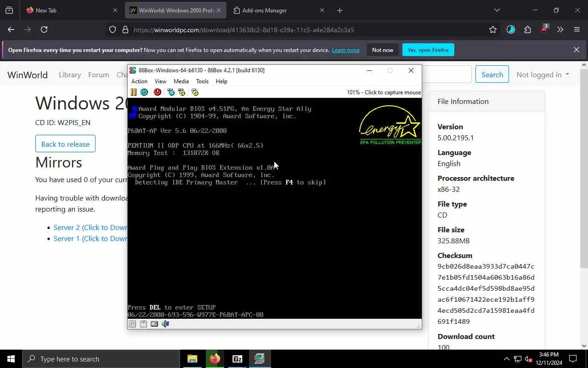Viewport: 588px width, 368px height.
Task: Close the WinWorld Windows 2000 tab
Action: (219, 10)
